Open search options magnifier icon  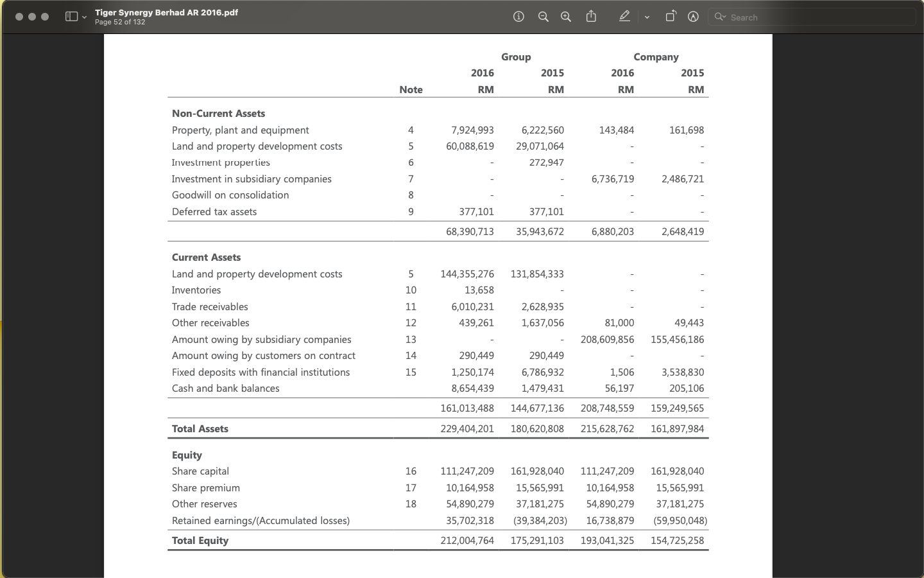point(720,17)
